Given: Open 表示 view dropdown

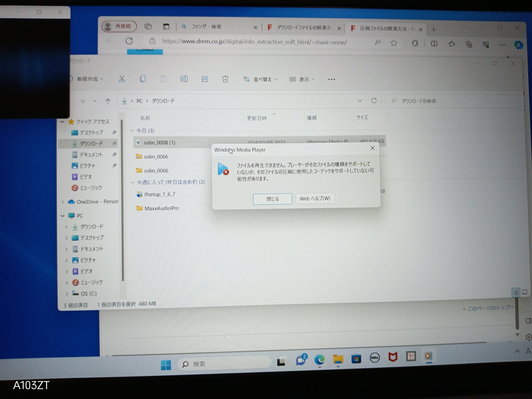Looking at the screenshot, I should click(302, 79).
